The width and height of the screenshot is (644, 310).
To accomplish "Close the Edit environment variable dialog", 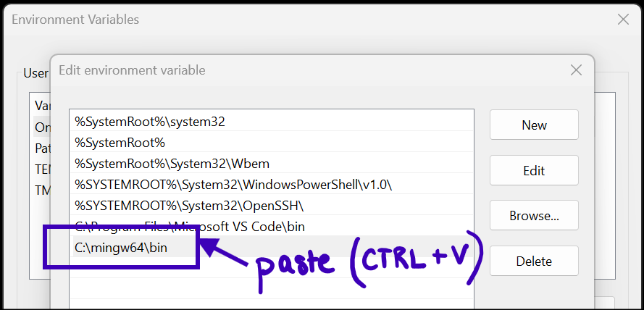I will click(576, 70).
